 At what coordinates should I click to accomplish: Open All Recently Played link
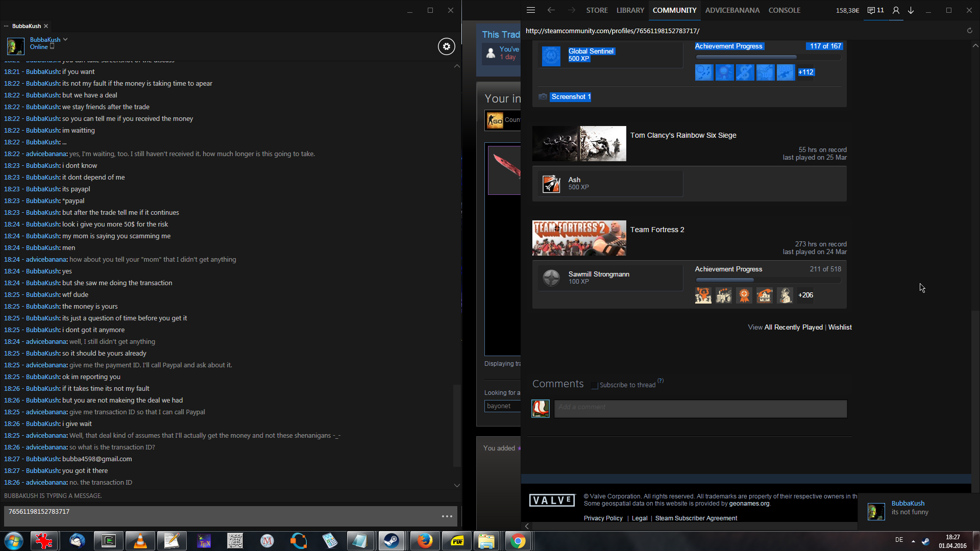pos(793,328)
